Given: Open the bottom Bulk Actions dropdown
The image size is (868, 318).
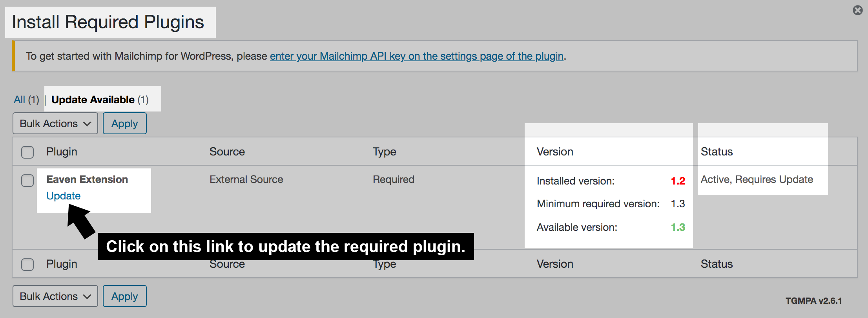Looking at the screenshot, I should click(x=55, y=296).
